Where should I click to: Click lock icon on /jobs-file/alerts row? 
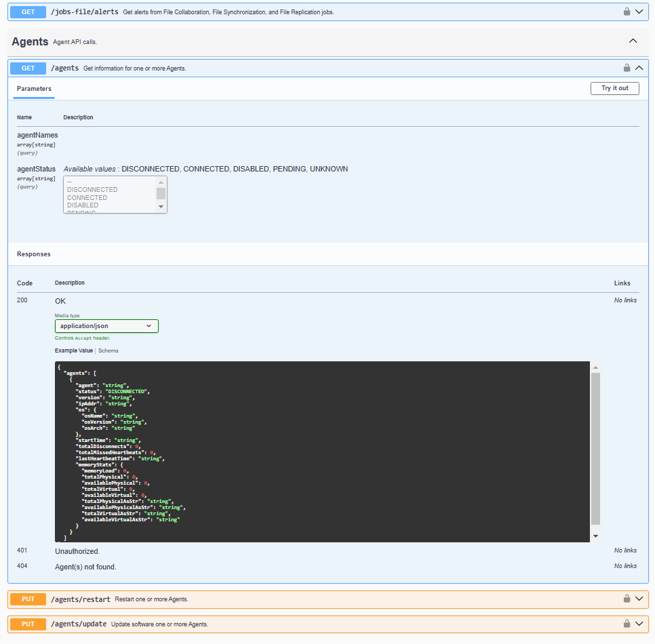(x=627, y=12)
